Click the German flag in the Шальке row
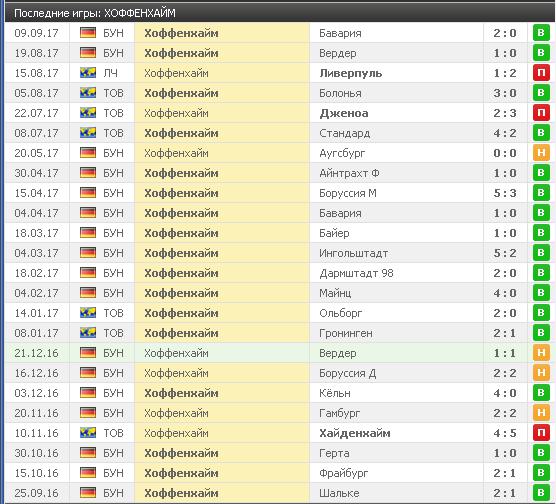 (x=88, y=493)
